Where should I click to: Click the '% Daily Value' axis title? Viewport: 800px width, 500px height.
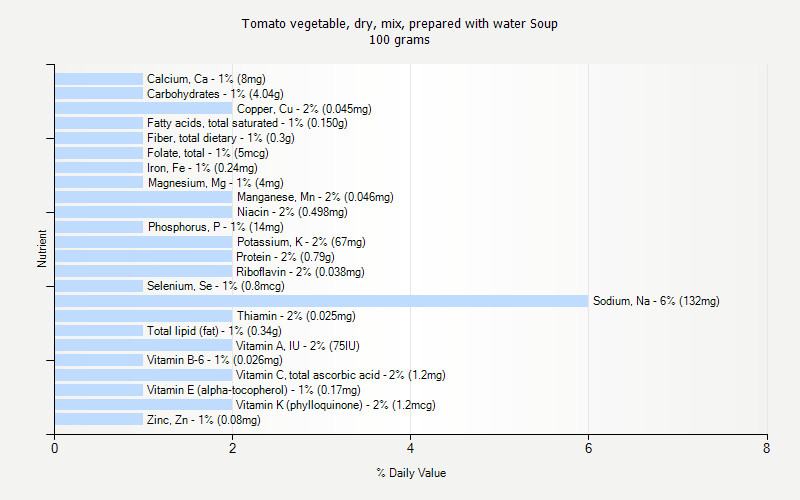[x=411, y=473]
